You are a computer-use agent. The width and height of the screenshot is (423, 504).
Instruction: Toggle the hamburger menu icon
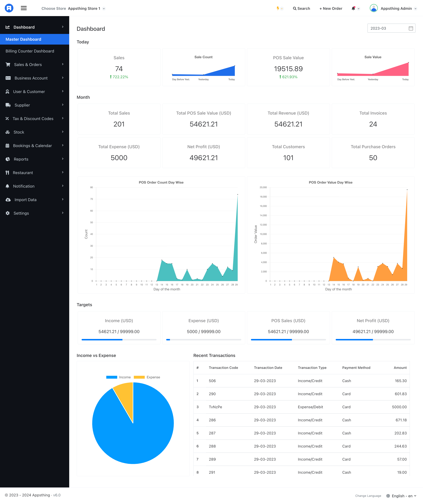click(x=24, y=8)
